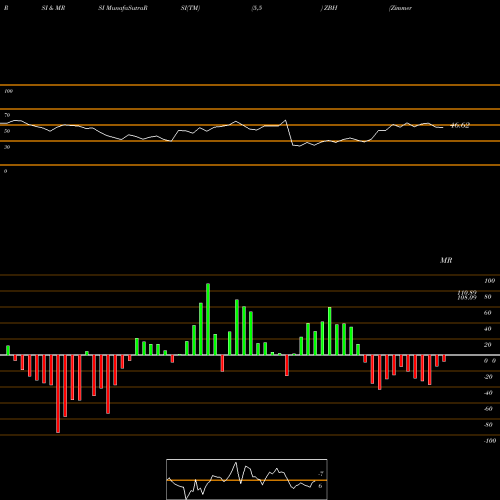This screenshot has height=500, width=500.
Task: Click the 'SI MunafaSutraR' header text
Action: click(x=123, y=8)
